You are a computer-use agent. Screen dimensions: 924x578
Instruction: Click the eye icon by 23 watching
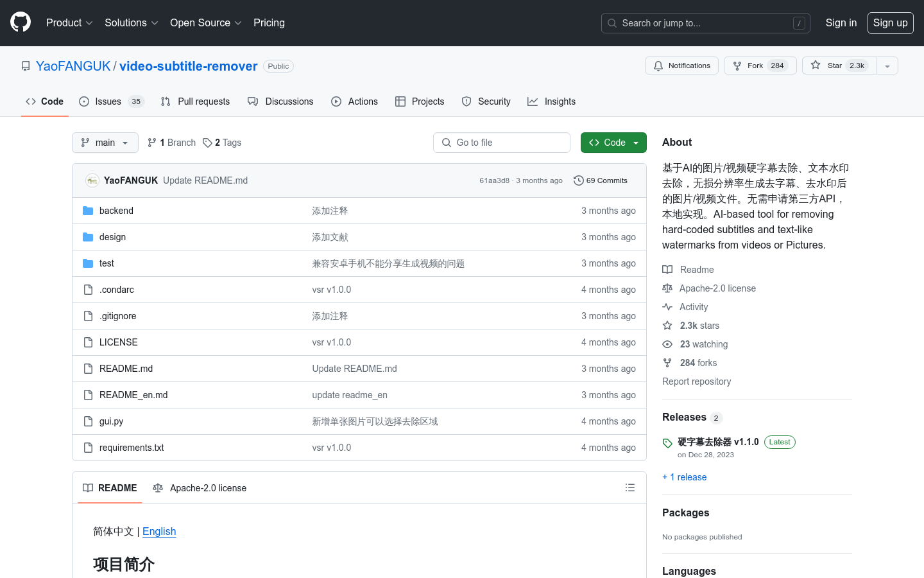click(667, 344)
